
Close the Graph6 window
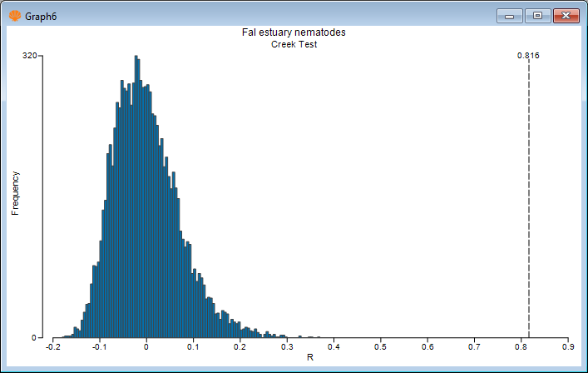coord(566,16)
